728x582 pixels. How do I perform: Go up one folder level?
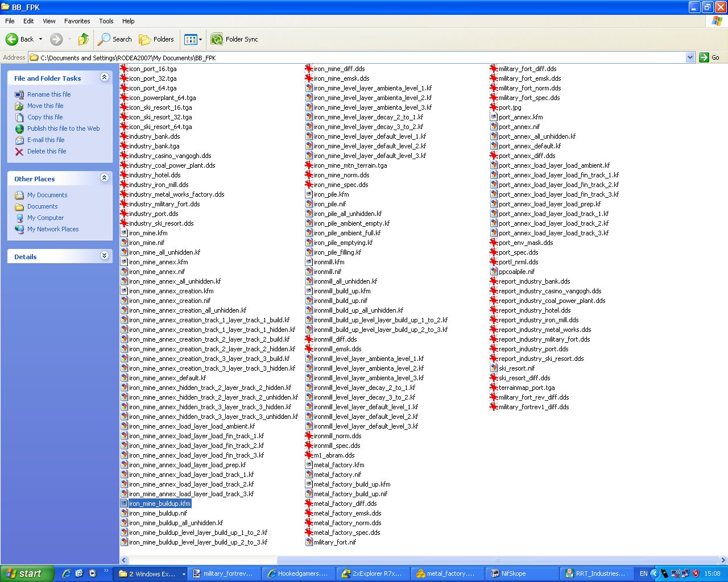coord(84,39)
